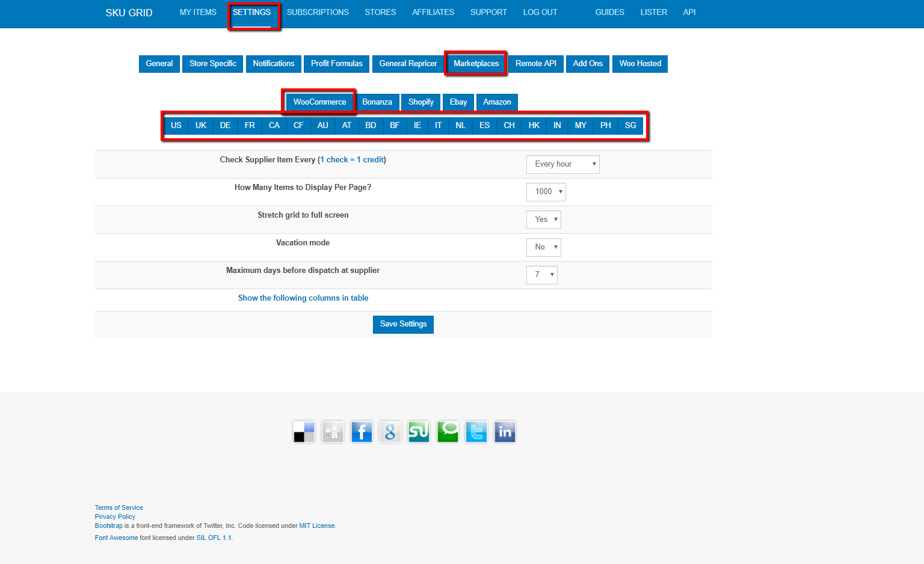
Task: Select the Shopify marketplace tab
Action: [421, 102]
